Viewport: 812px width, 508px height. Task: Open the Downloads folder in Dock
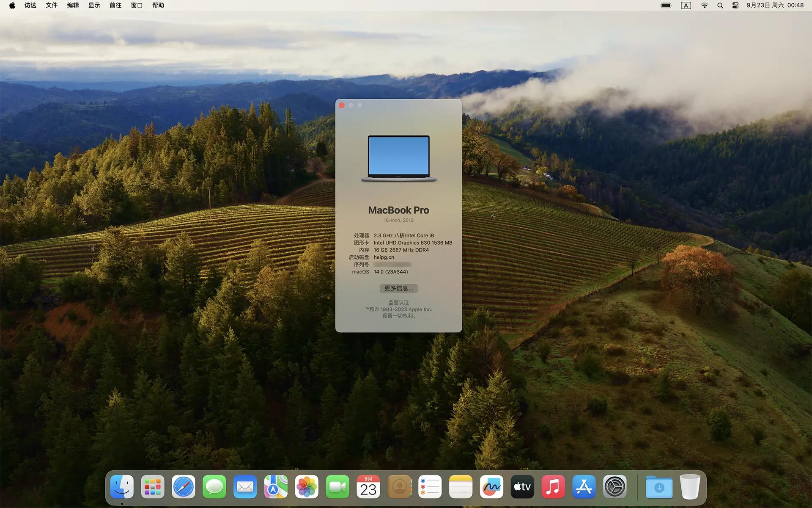[x=658, y=486]
